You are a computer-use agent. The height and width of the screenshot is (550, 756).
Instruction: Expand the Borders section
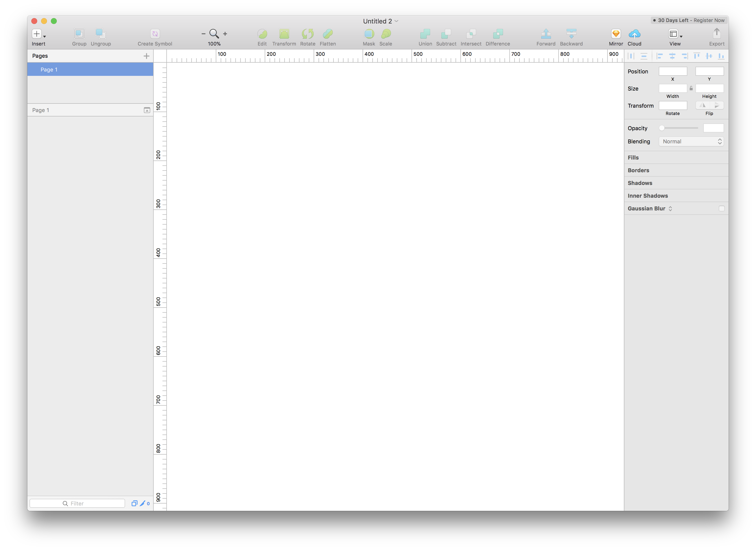[x=638, y=170]
